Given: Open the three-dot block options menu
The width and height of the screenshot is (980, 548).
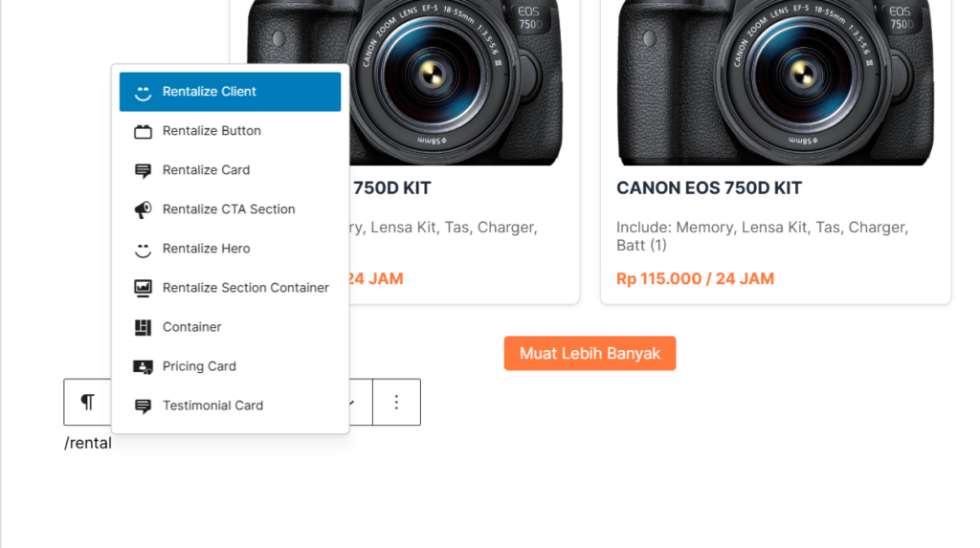Looking at the screenshot, I should tap(396, 402).
